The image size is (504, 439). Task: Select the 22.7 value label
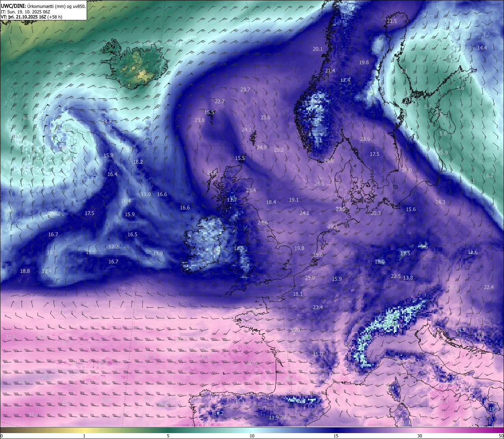[219, 102]
